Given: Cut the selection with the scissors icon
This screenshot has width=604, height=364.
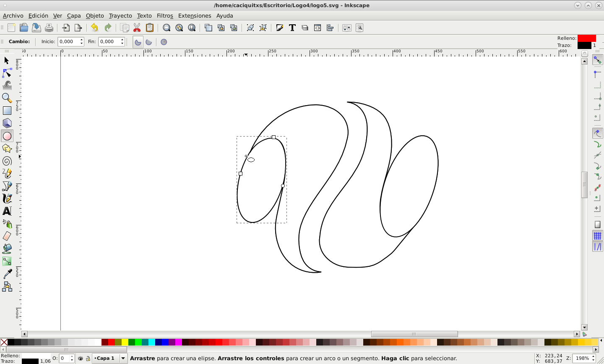Looking at the screenshot, I should point(137,28).
